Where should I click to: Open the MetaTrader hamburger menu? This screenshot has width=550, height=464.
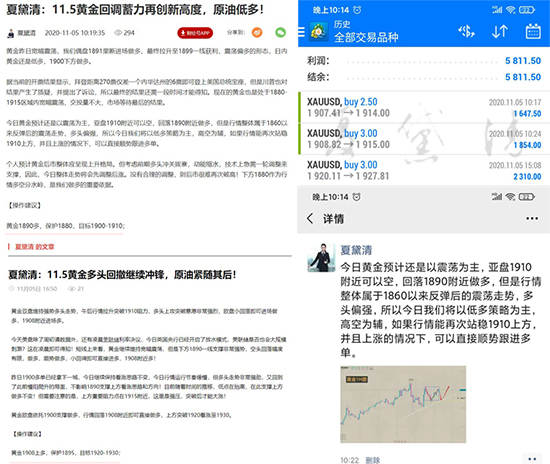pos(301,32)
